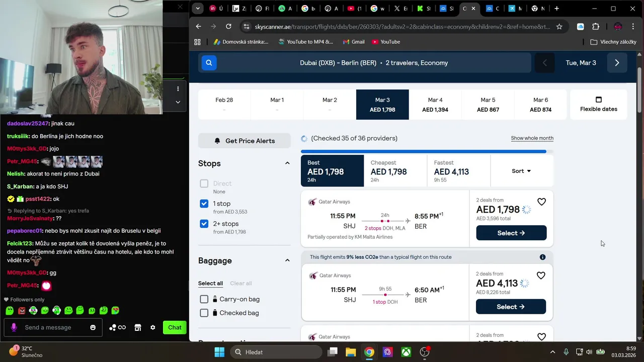Switch to the Cheapest results tab

pyautogui.click(x=395, y=171)
